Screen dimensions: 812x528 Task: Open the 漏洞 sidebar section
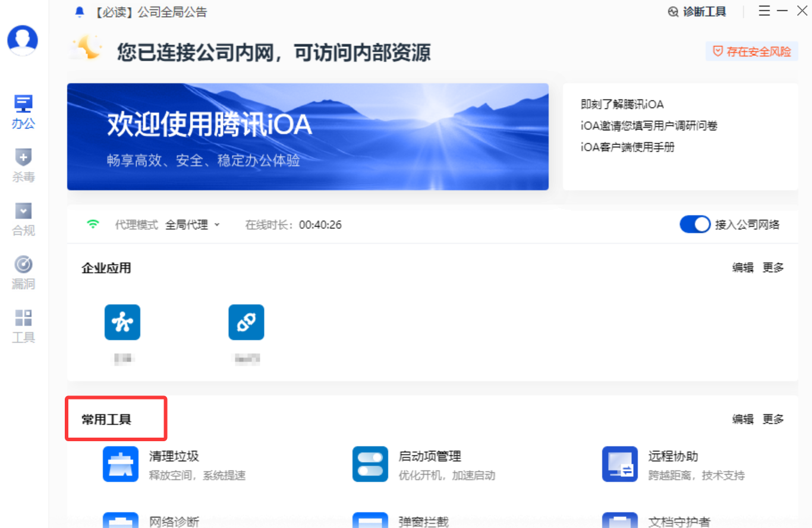(23, 273)
